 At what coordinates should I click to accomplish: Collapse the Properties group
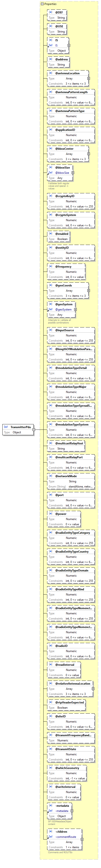click(42, 4)
